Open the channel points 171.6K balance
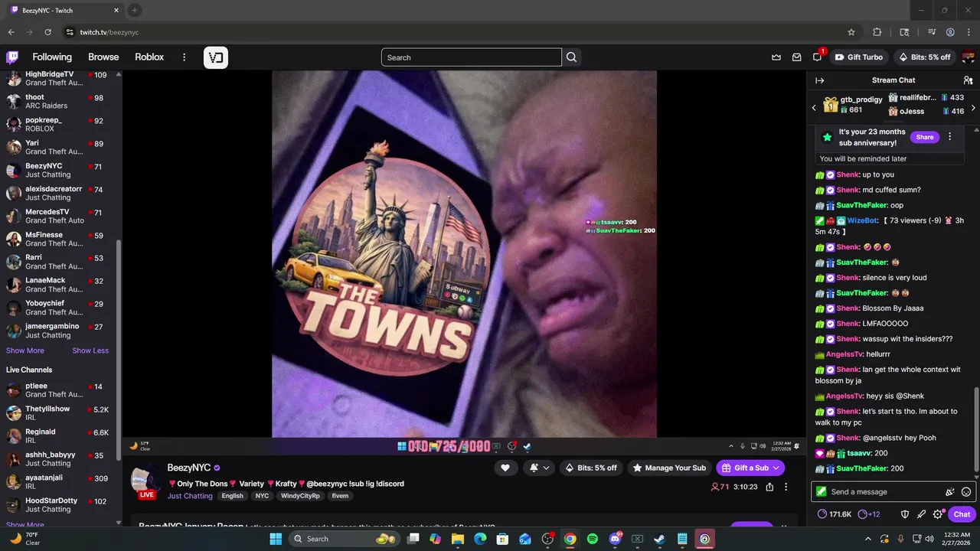 click(835, 514)
